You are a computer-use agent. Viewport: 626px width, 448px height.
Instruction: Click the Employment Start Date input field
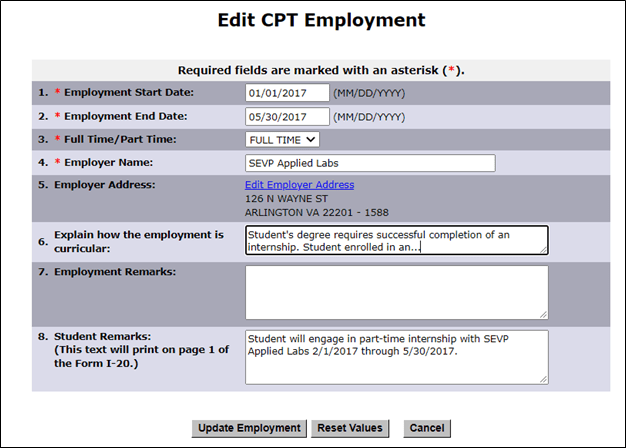click(287, 93)
